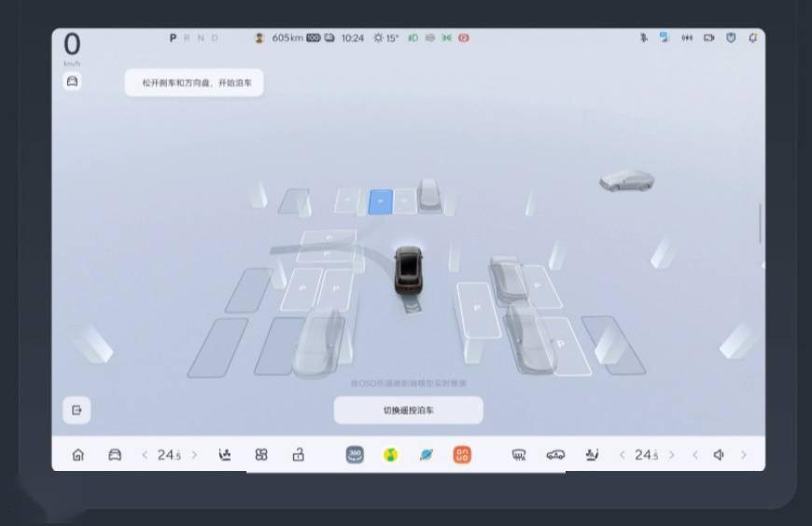Image resolution: width=812 pixels, height=526 pixels.
Task: Launch the 360 camera view app
Action: tap(355, 455)
